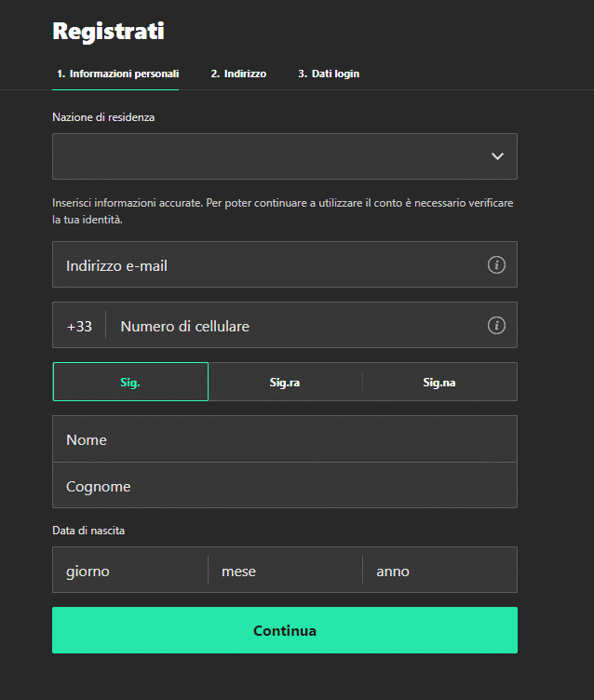Screen dimensions: 594x700
Task: Select the mese birth date field
Action: 285,570
